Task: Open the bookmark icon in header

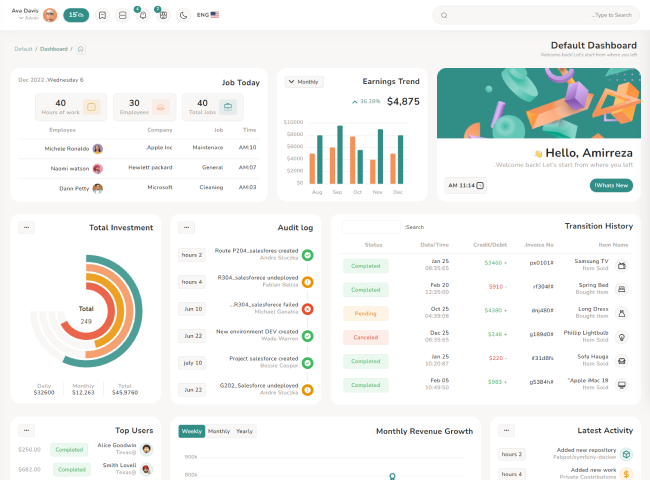Action: 102,15
